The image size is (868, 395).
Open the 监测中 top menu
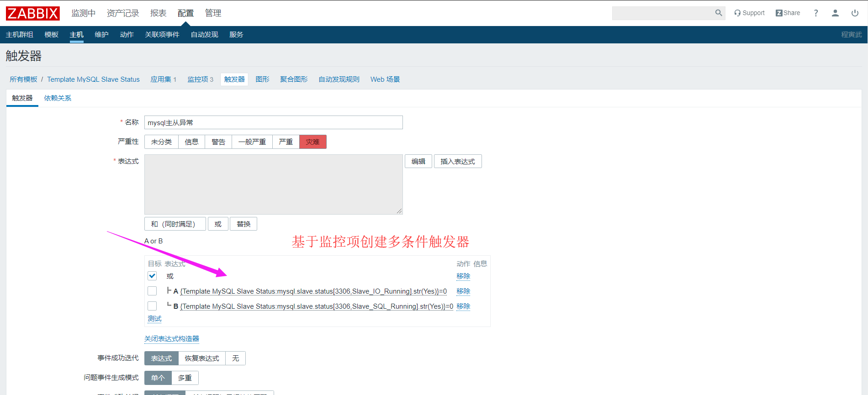pos(84,13)
